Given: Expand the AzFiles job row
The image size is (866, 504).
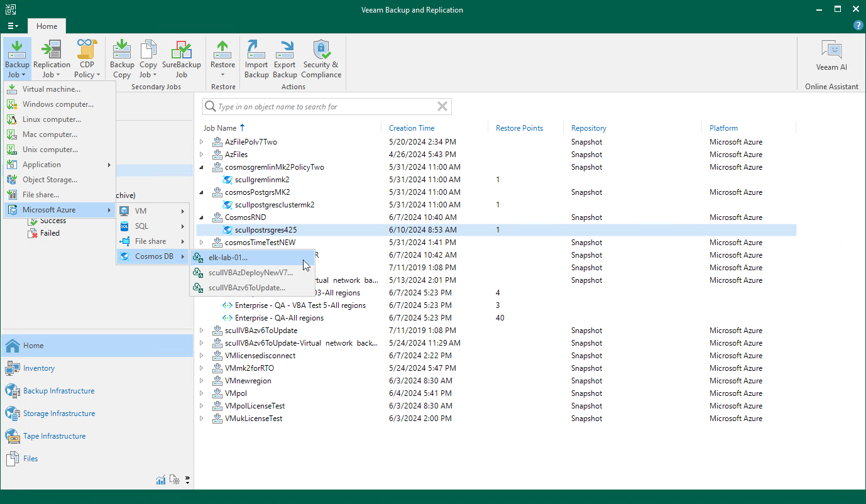Looking at the screenshot, I should click(202, 155).
